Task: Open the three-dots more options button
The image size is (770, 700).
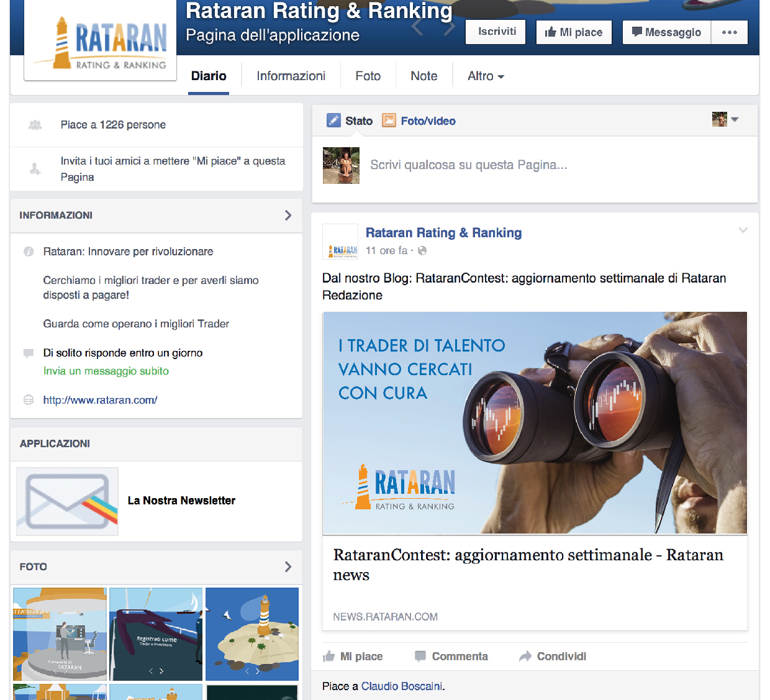Action: pos(730,32)
